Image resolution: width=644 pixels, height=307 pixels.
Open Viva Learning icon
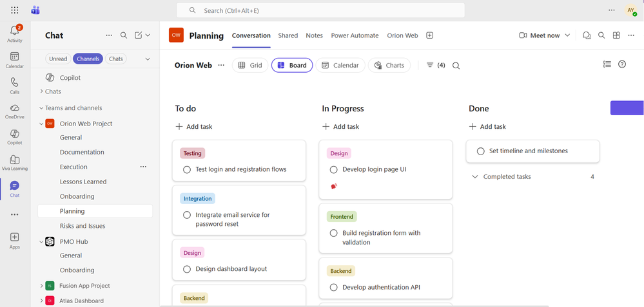(15, 159)
